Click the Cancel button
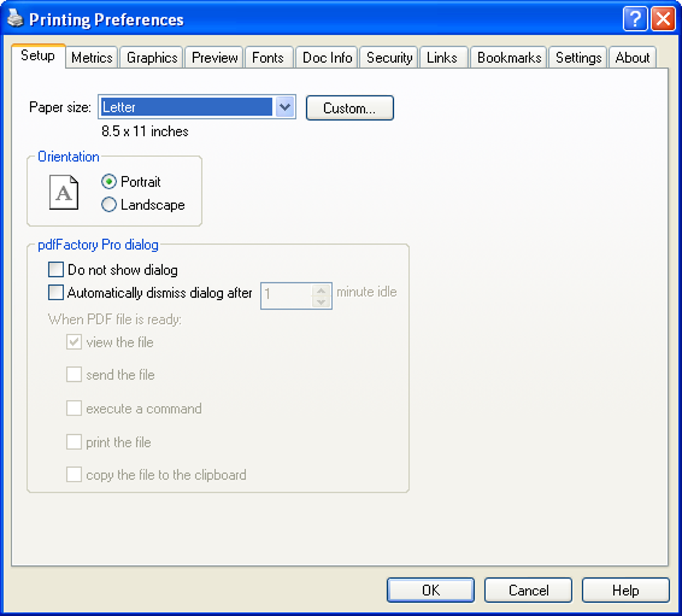The image size is (682, 616). tap(528, 590)
